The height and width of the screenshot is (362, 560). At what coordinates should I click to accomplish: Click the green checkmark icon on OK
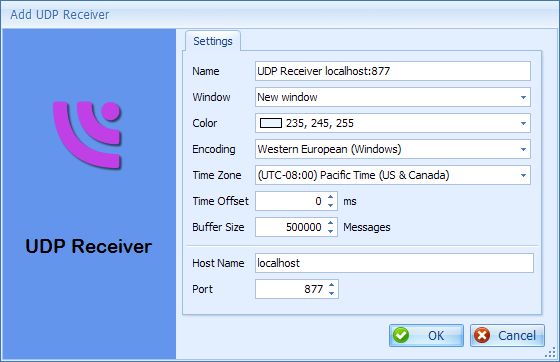pos(401,335)
